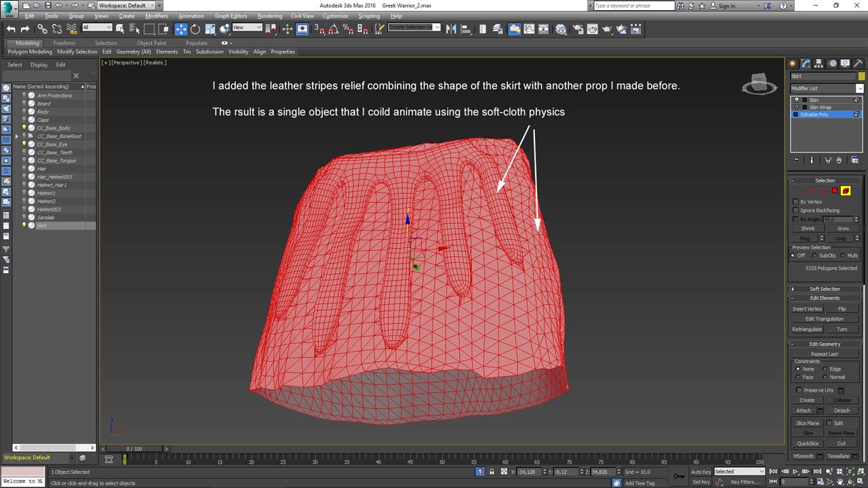Viewport: 868px width, 488px height.
Task: Enable the By Angle checkbox
Action: point(795,219)
